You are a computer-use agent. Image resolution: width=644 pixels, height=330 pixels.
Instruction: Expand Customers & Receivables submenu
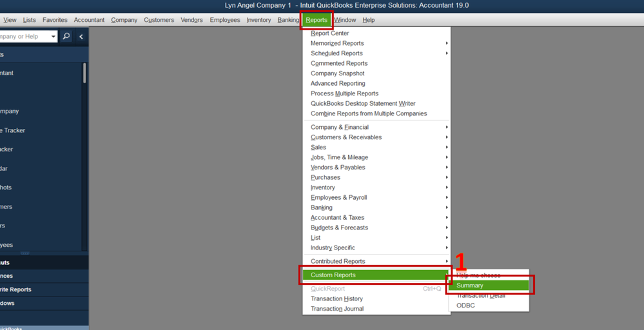pyautogui.click(x=376, y=137)
